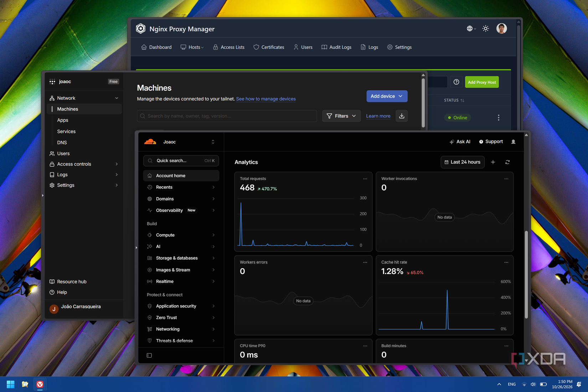Viewport: 588px width, 392px height.
Task: Open Audit Logs in Nginx Proxy Manager
Action: click(336, 47)
